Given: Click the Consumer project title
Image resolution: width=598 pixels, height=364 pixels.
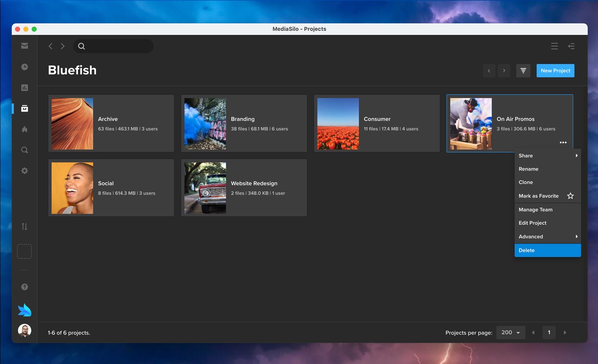Looking at the screenshot, I should [x=377, y=119].
